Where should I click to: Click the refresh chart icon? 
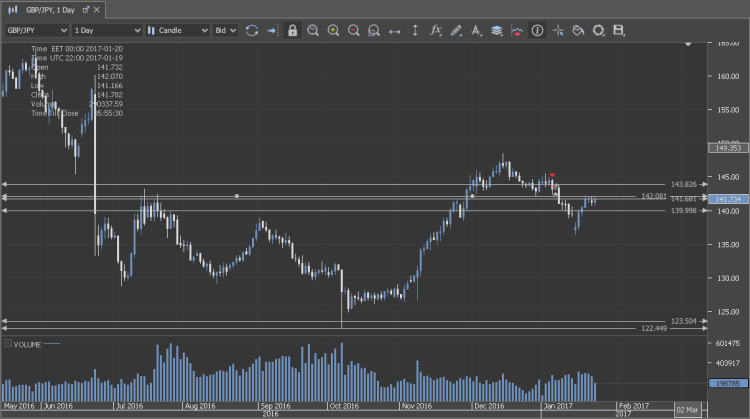(252, 31)
